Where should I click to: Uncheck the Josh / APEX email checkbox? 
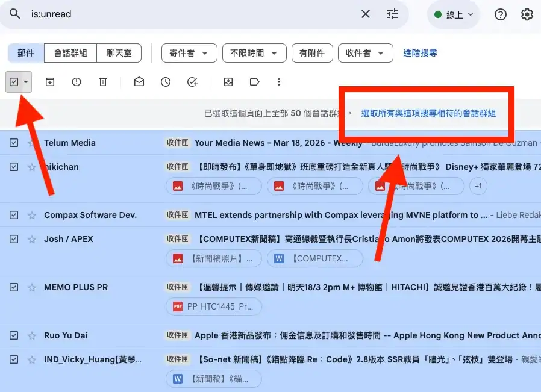(14, 239)
